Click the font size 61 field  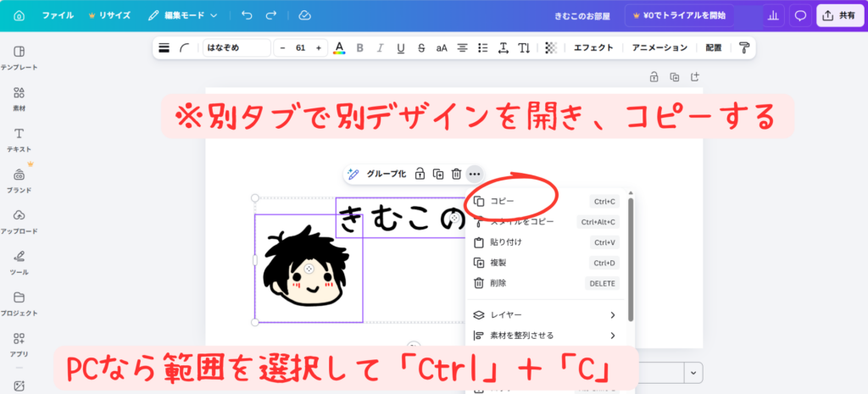coord(301,47)
